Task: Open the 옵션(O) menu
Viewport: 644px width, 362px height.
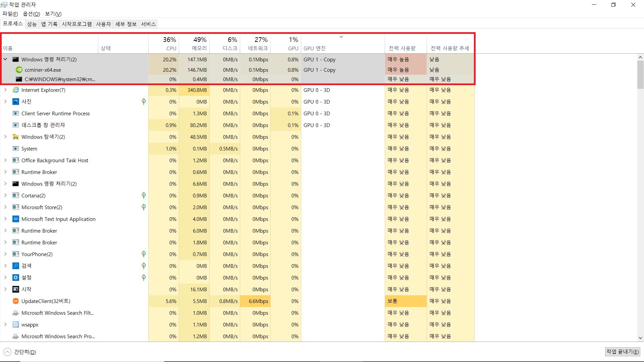Action: click(x=31, y=14)
